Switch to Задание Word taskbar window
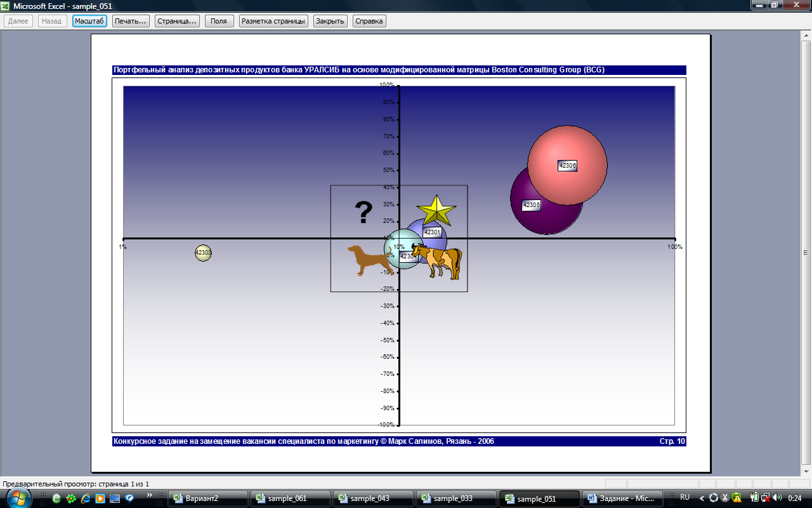 [x=622, y=498]
